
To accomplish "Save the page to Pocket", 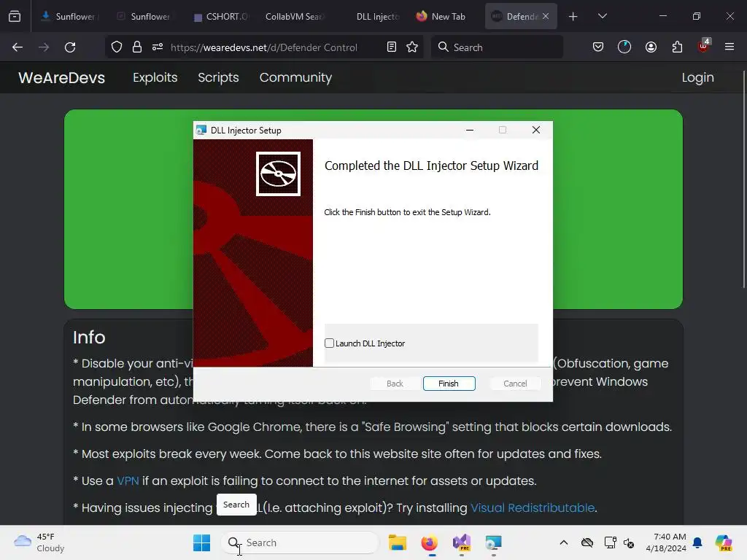I will 598,47.
